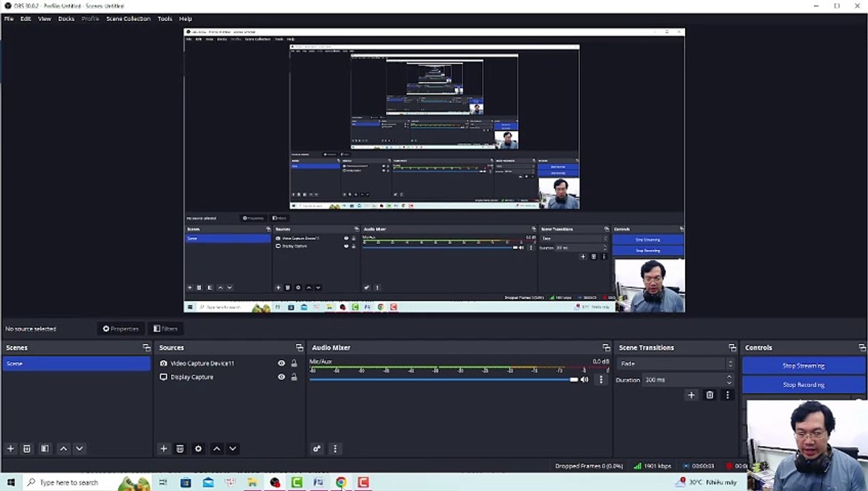
Task: Move source down arrow in Sources dock
Action: pos(233,449)
